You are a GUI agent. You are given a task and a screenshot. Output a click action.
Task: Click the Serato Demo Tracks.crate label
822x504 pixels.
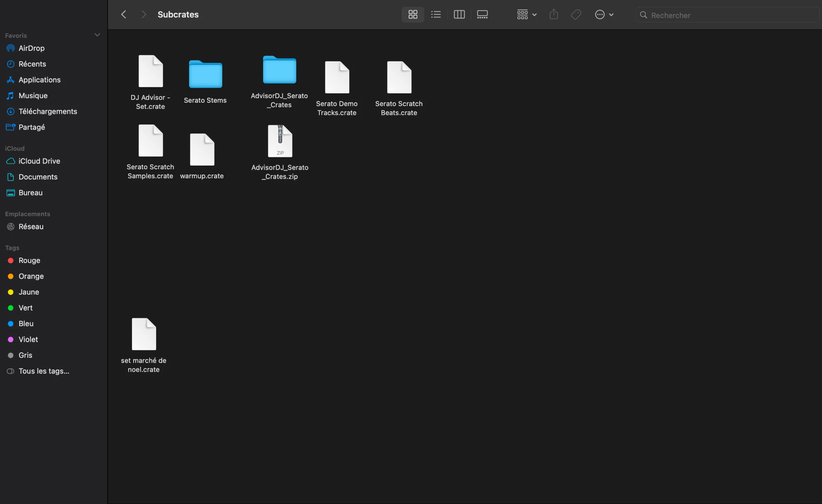pos(337,108)
